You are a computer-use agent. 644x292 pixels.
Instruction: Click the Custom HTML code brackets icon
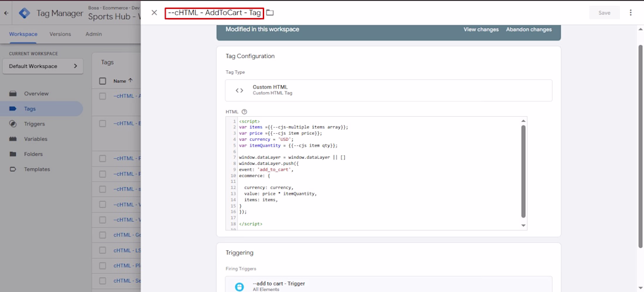[239, 90]
